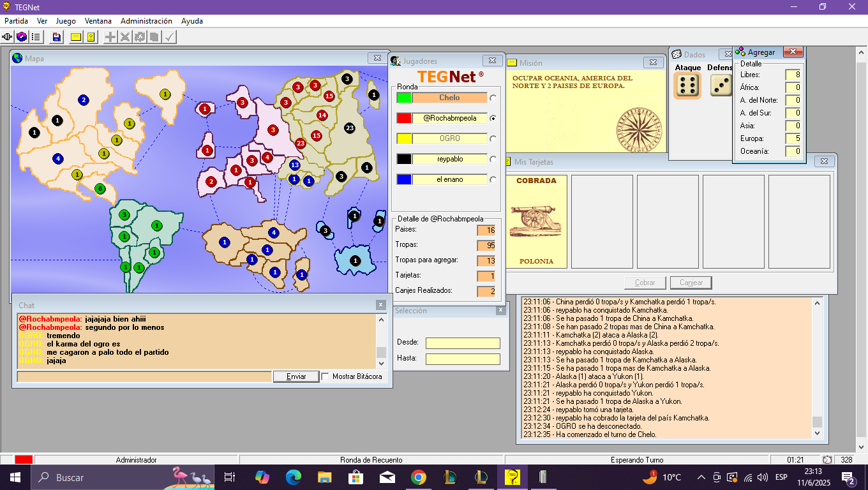Viewport: 868px width, 490px height.
Task: Click the globe icon in Mapa title
Action: [x=17, y=58]
